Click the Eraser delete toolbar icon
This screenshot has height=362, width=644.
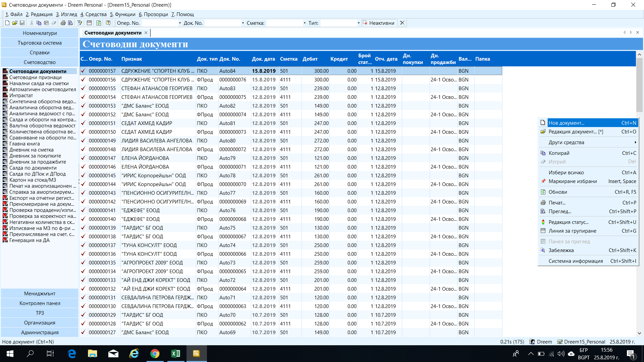[x=54, y=23]
